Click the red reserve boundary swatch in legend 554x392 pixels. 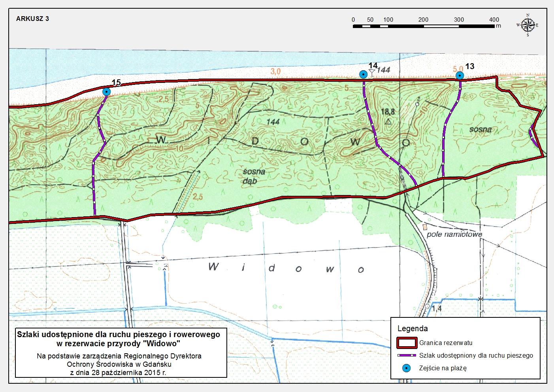pos(407,343)
